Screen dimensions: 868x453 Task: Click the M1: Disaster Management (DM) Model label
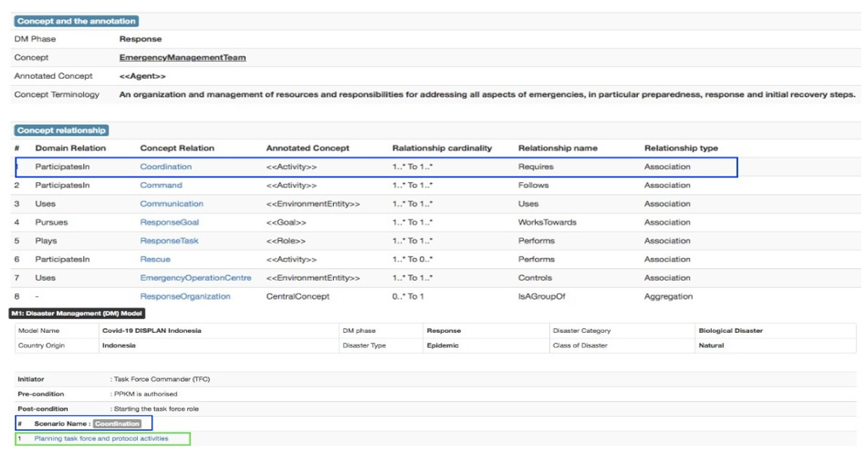[x=76, y=313]
